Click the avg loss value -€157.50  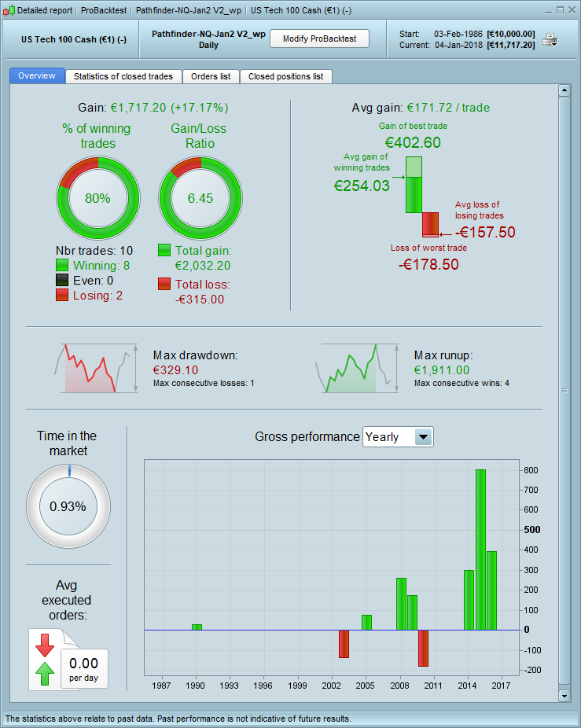pos(485,232)
